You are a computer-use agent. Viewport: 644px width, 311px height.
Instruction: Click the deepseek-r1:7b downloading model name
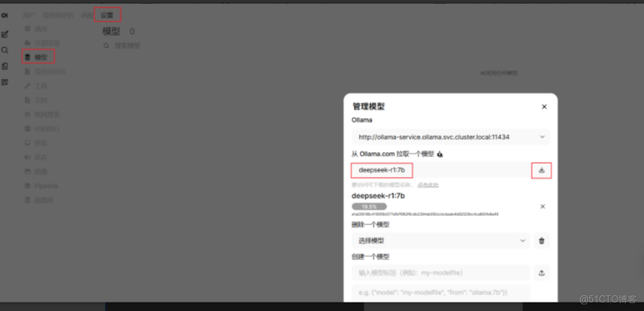point(378,196)
